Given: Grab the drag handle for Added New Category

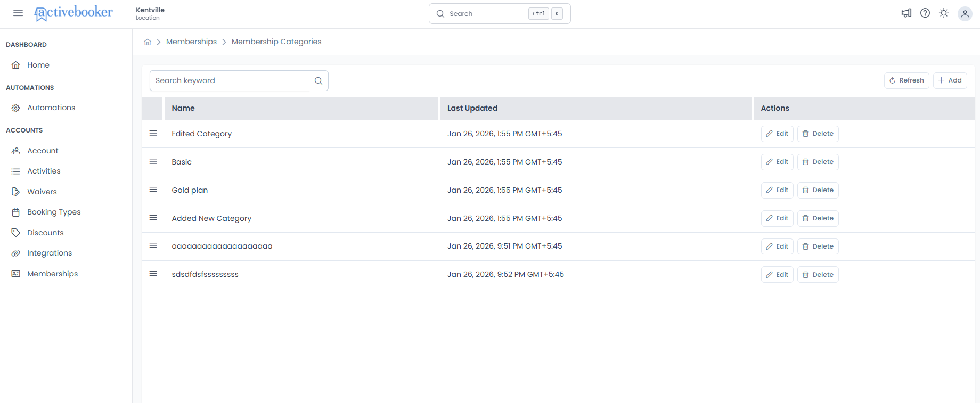Looking at the screenshot, I should 153,218.
